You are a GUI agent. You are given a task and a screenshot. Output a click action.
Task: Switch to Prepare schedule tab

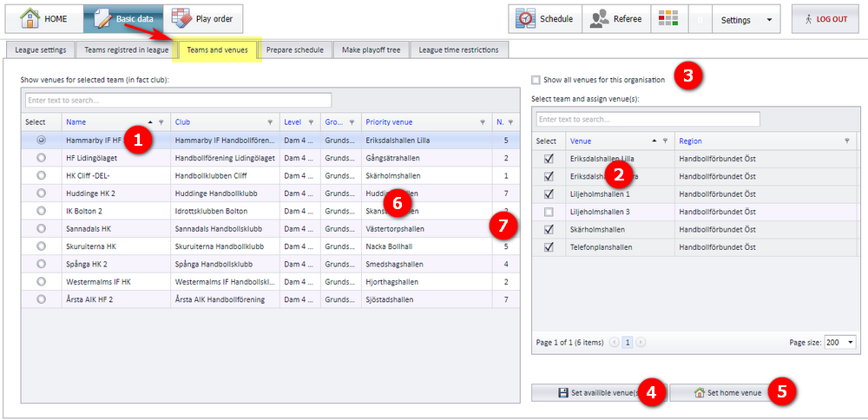pyautogui.click(x=295, y=49)
